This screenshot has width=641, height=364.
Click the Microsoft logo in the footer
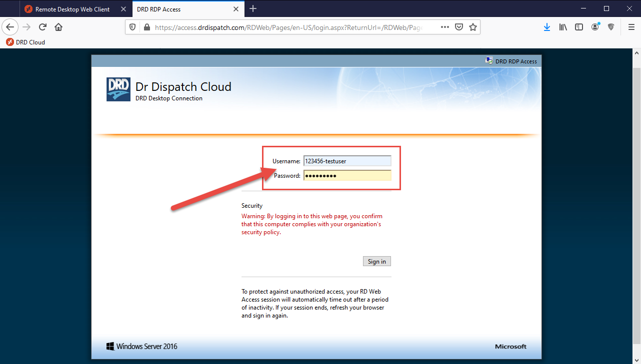(x=510, y=347)
